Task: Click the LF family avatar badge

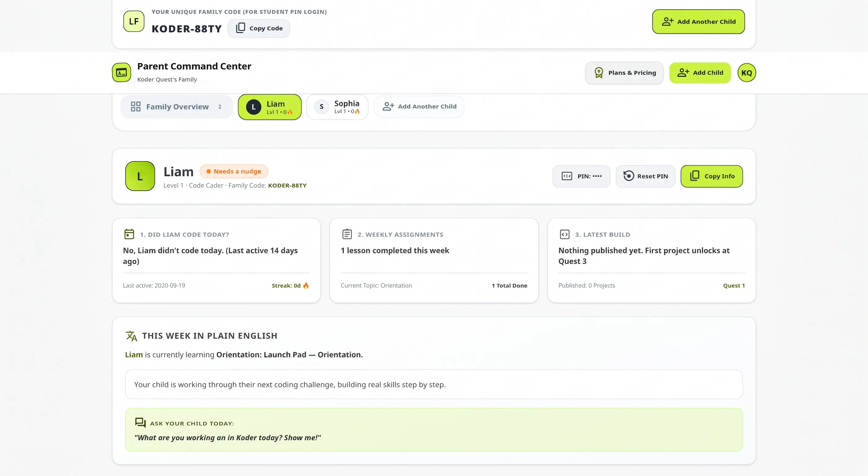Action: (134, 21)
